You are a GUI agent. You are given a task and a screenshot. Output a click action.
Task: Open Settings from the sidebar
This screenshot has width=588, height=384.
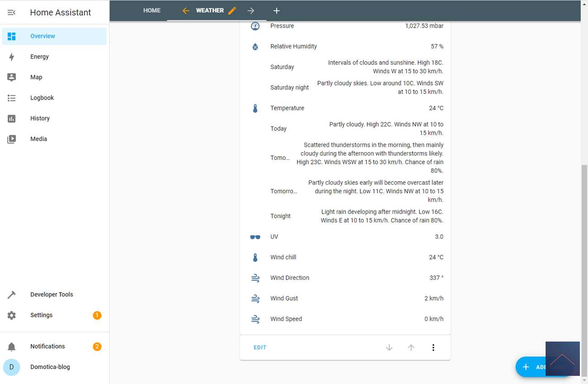point(41,315)
